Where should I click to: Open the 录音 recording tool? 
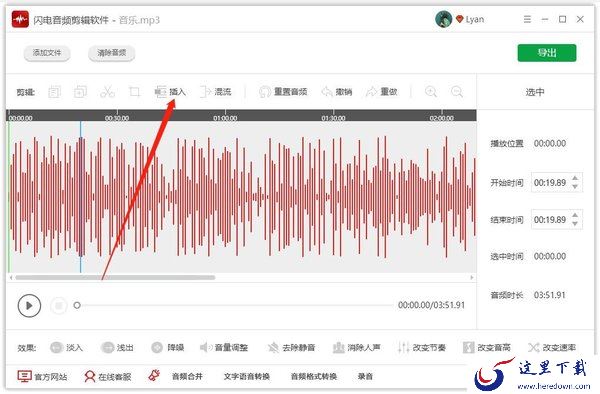[x=365, y=376]
